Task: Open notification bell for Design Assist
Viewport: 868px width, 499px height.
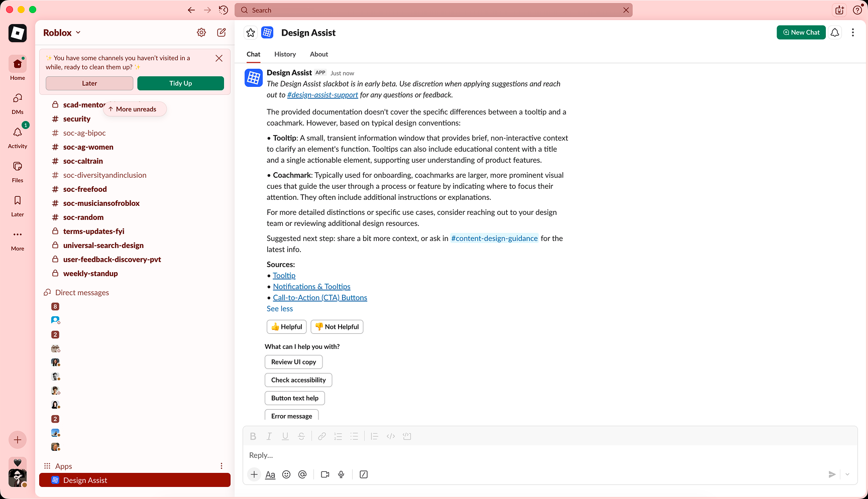Action: pyautogui.click(x=835, y=33)
